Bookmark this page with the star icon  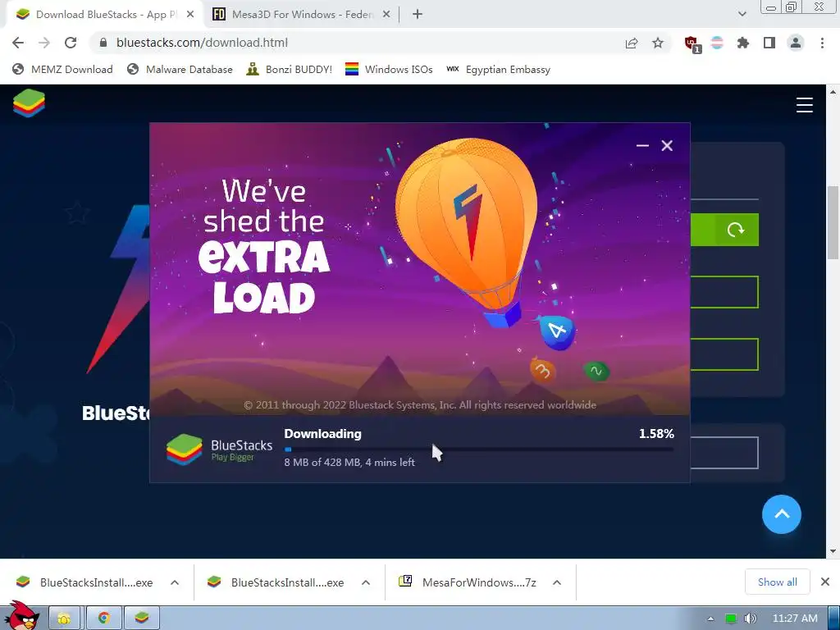point(658,43)
